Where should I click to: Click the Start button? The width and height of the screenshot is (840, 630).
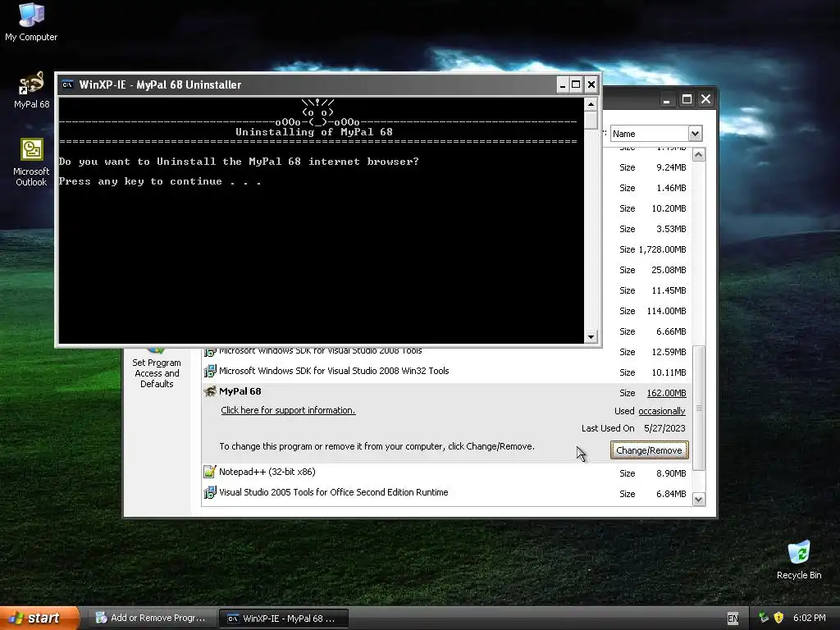[39, 618]
